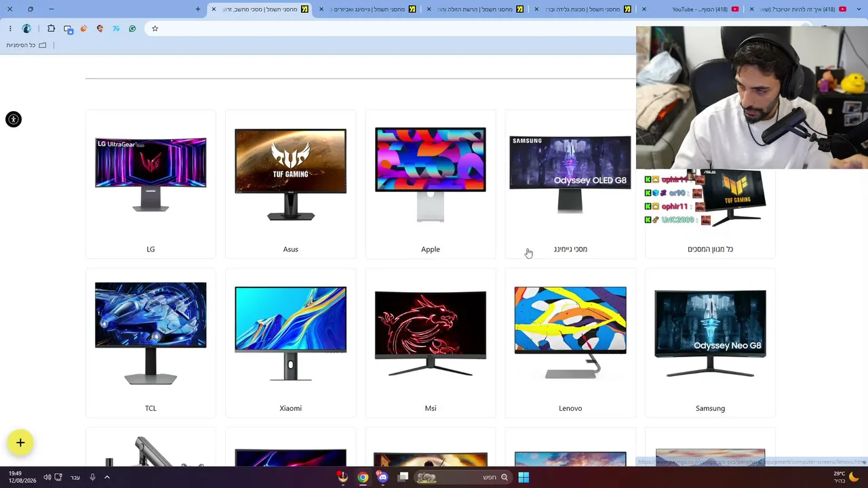
Task: Close the 'מסכי מחשב, זרוע' tab
Action: tap(214, 9)
